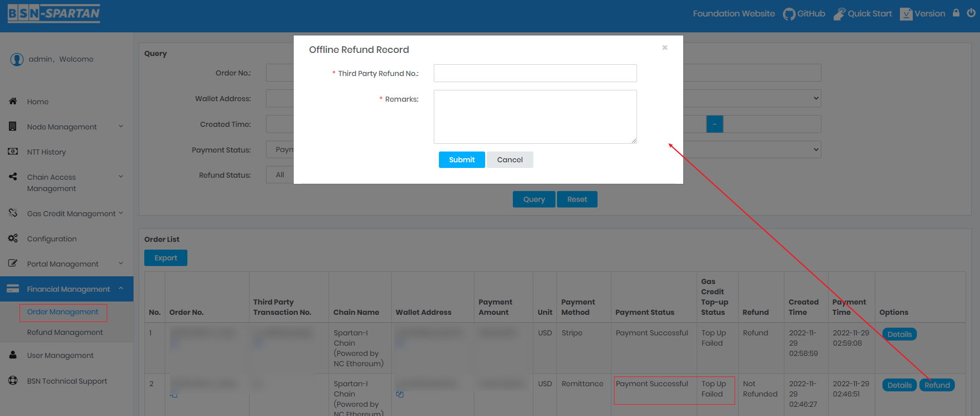980x416 pixels.
Task: Click the Home house icon
Action: click(x=13, y=101)
